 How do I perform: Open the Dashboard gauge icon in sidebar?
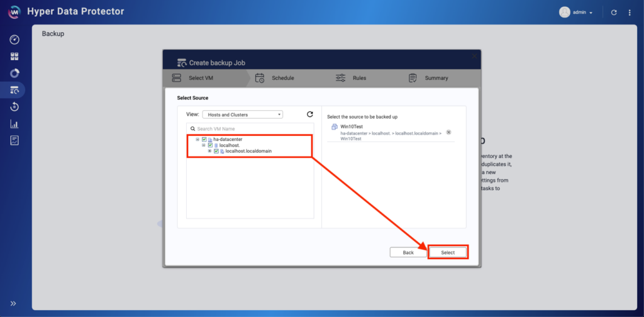click(14, 40)
